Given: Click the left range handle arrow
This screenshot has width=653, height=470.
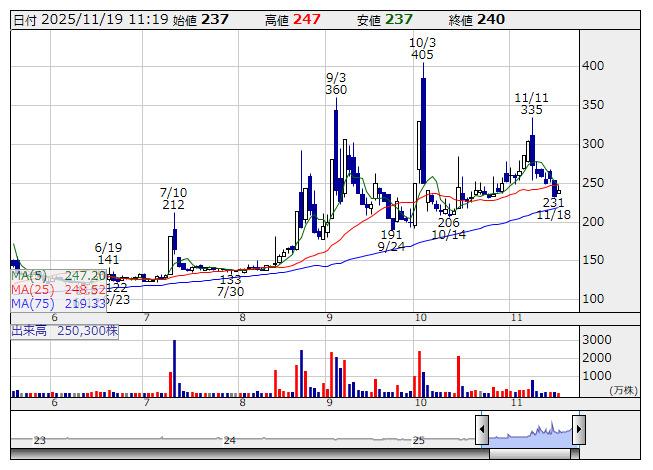Looking at the screenshot, I should [x=482, y=432].
